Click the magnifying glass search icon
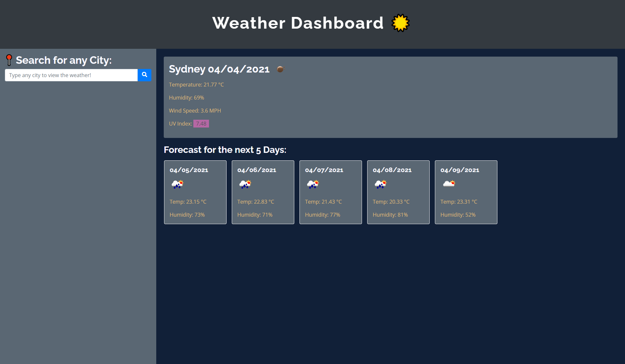Screen dimensions: 625x364 click(x=144, y=75)
